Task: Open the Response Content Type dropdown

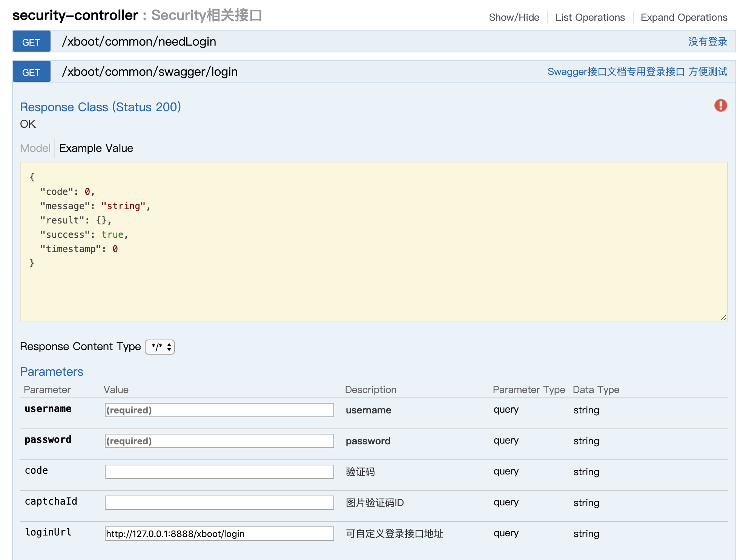Action: pos(160,347)
